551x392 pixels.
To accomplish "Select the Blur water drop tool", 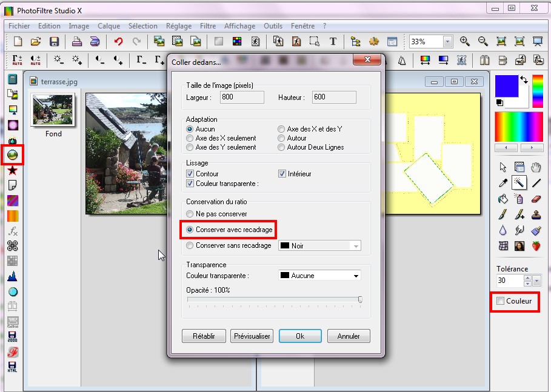I will 503,230.
